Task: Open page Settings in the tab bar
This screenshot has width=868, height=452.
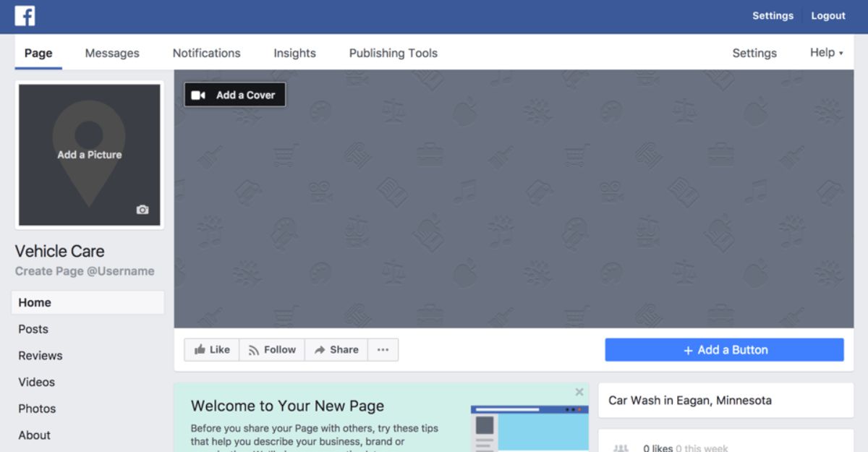Action: click(x=754, y=53)
